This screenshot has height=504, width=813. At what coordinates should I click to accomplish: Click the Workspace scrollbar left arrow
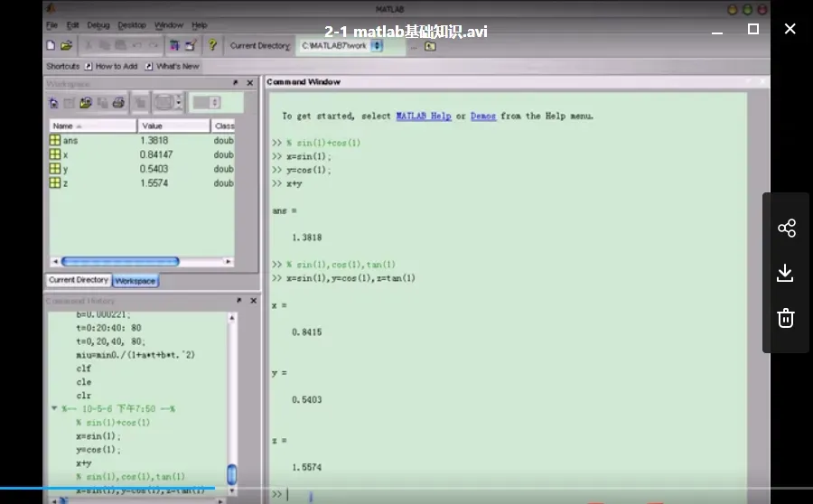(55, 261)
